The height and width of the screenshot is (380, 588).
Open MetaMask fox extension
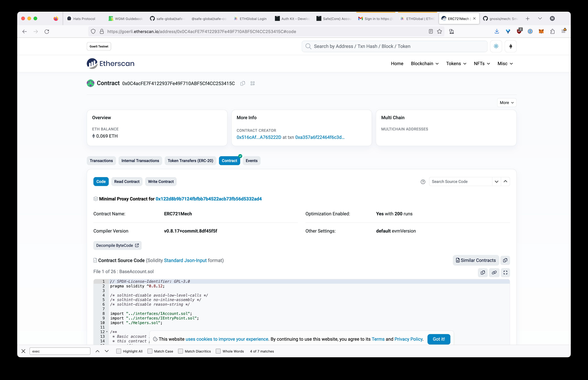pyautogui.click(x=541, y=32)
